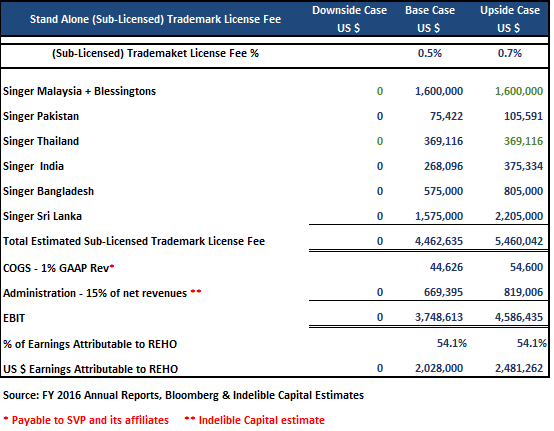Image resolution: width=554 pixels, height=431 pixels.
Task: Click the total 4,462,635 value
Action: 439,241
